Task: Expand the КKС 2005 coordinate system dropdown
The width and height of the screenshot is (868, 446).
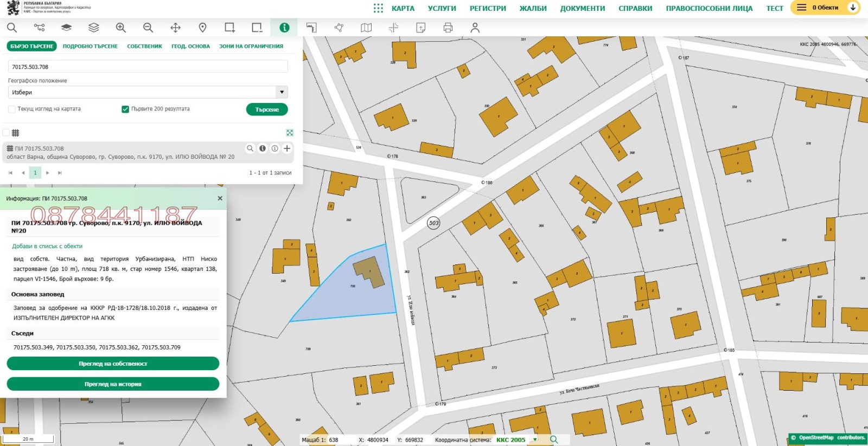Action: click(x=535, y=439)
